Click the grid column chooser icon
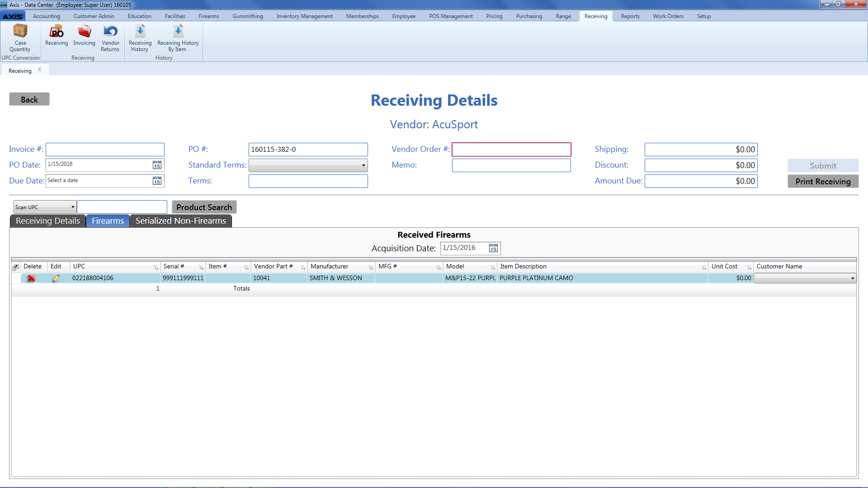This screenshot has width=868, height=488. coord(16,267)
